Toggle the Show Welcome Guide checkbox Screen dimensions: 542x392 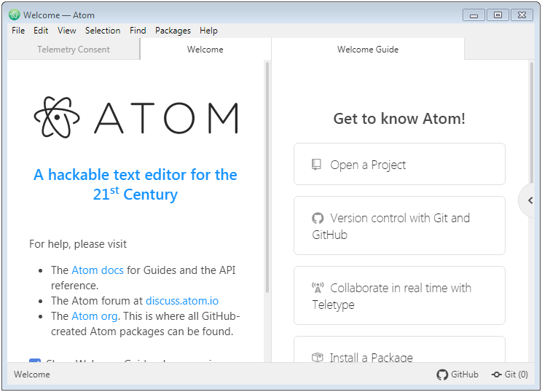pyautogui.click(x=35, y=361)
